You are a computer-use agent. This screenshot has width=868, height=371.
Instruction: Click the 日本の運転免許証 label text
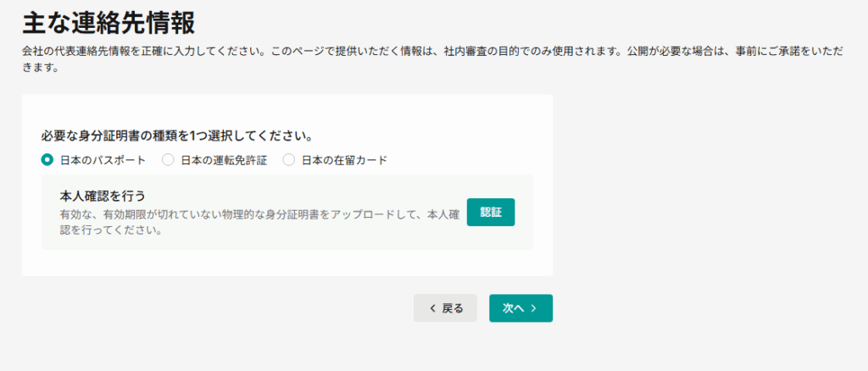tap(224, 160)
